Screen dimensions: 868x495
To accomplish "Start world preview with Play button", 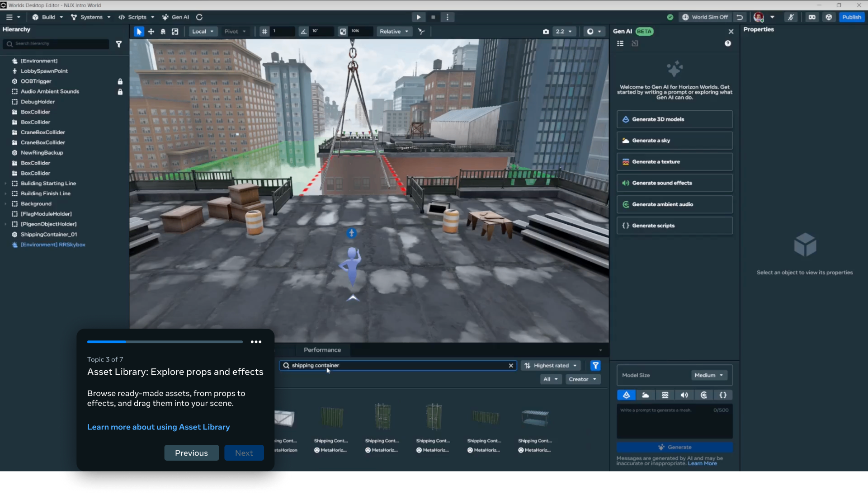I will click(x=419, y=17).
